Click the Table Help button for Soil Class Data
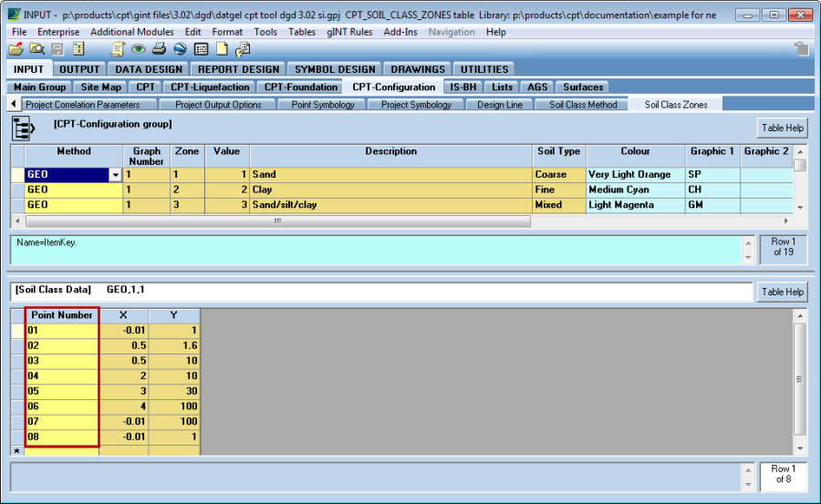 782,292
